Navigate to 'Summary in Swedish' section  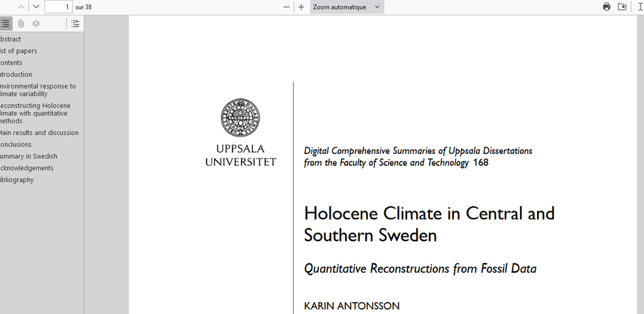click(x=29, y=156)
